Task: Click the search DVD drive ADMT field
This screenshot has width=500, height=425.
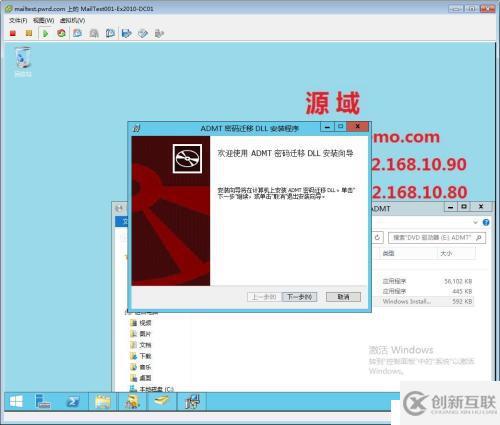Action: pos(437,238)
